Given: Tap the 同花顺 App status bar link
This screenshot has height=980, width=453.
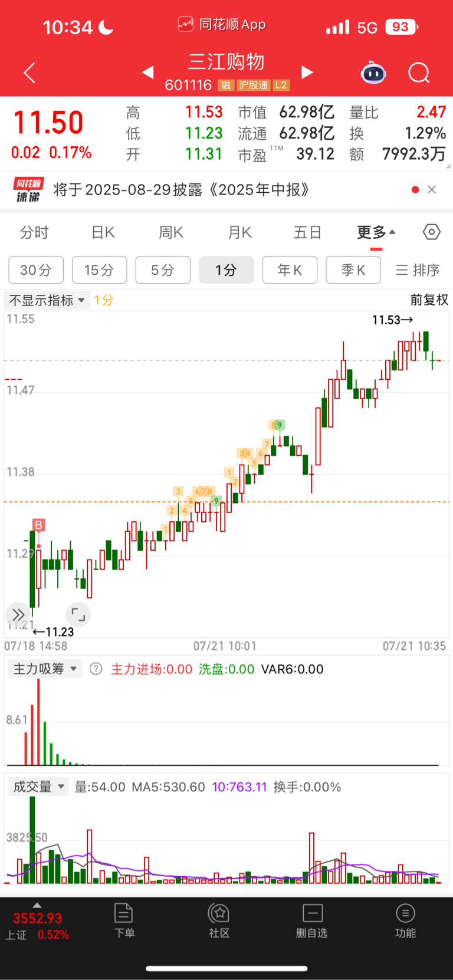Looking at the screenshot, I should click(222, 24).
